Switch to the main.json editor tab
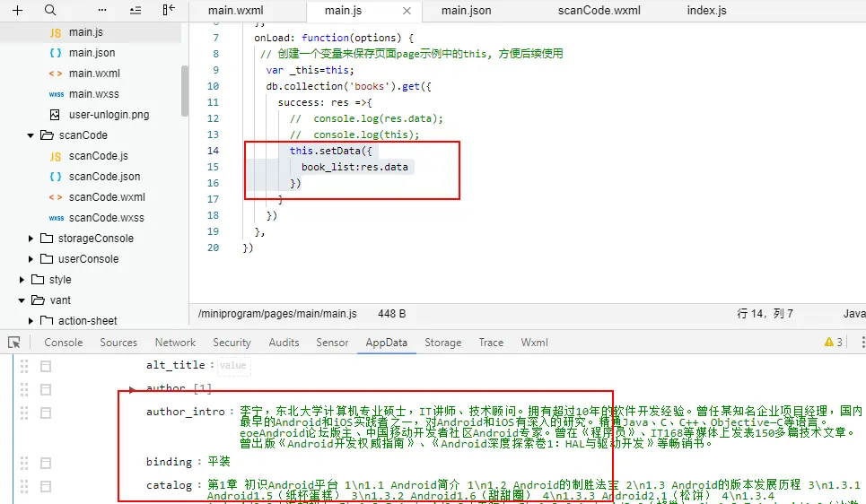Viewport: 866px width, 504px height. point(466,11)
